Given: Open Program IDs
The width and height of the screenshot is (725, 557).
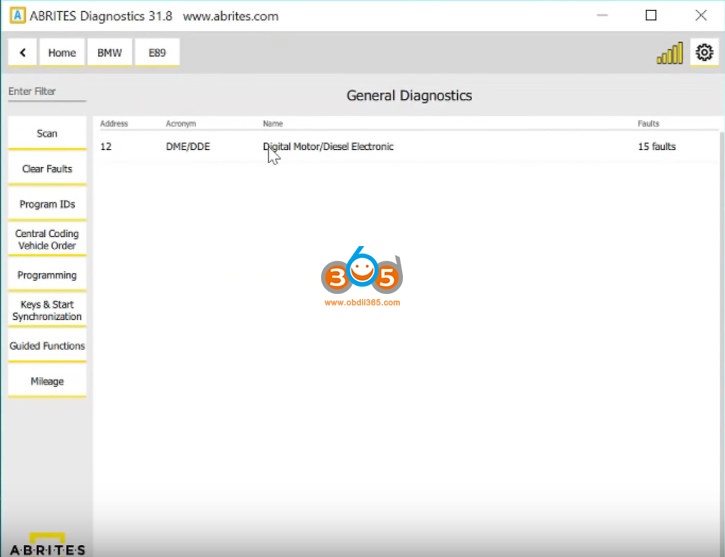Looking at the screenshot, I should 47,204.
